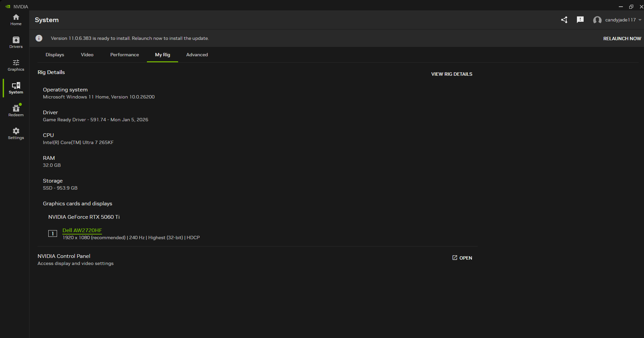Click the SSD - 953.9 GB value
The image size is (644, 338).
60,188
